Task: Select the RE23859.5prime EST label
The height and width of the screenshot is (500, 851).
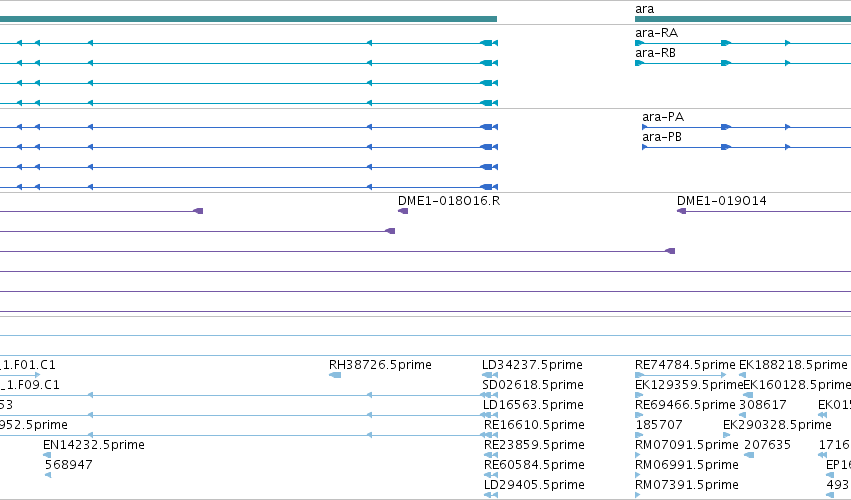Action: [x=534, y=445]
